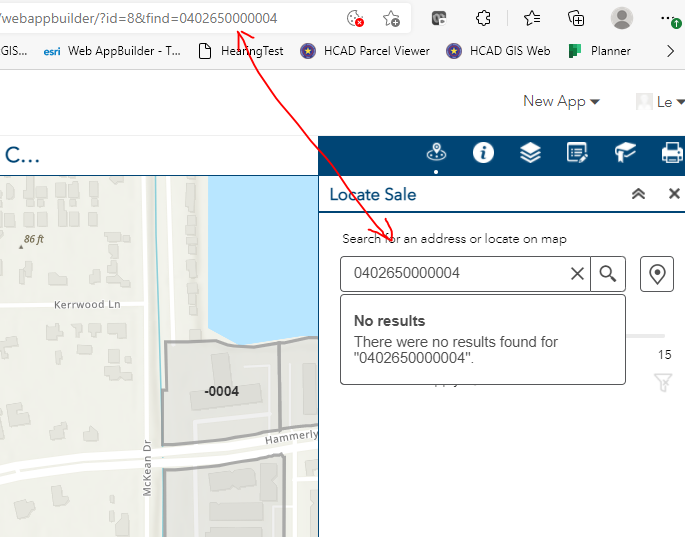
Task: Add this page to favorites star
Action: (391, 19)
